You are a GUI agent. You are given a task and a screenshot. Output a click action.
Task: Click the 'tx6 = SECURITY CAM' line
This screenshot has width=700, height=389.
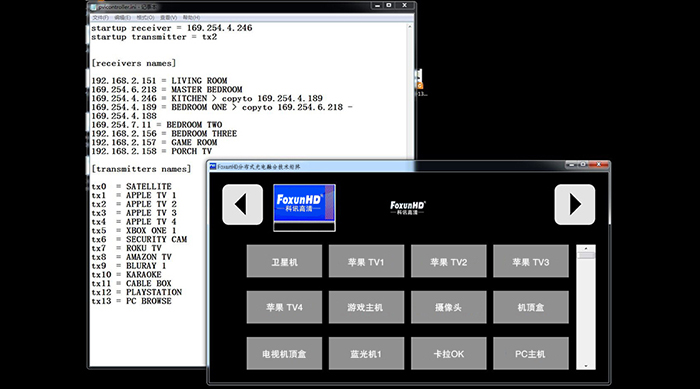139,239
